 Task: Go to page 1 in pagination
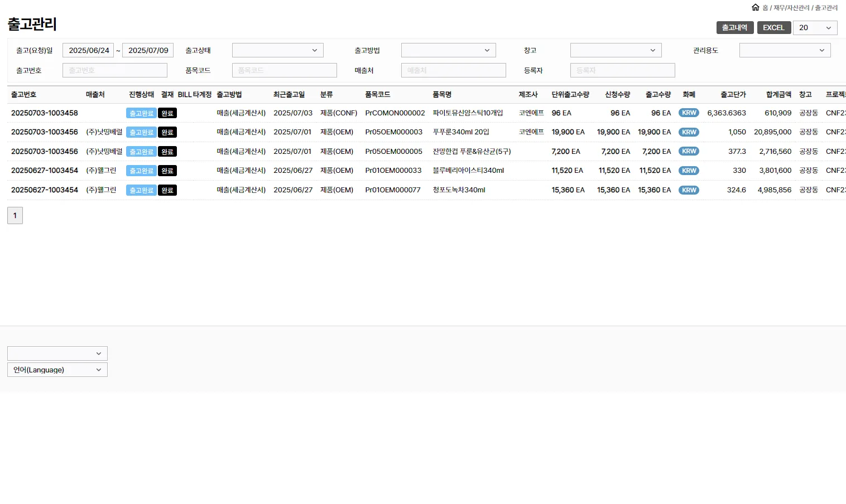[15, 215]
